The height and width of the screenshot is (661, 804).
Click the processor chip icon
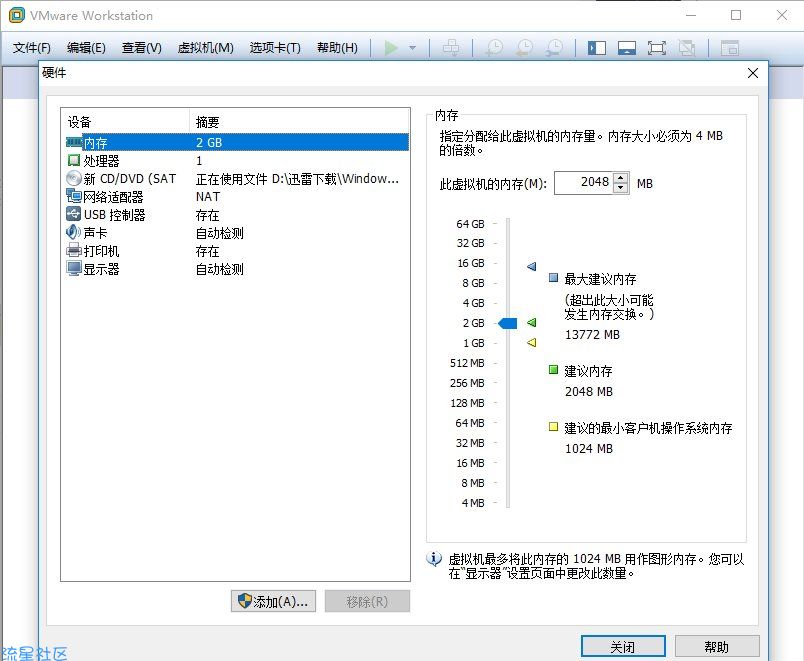pyautogui.click(x=74, y=160)
